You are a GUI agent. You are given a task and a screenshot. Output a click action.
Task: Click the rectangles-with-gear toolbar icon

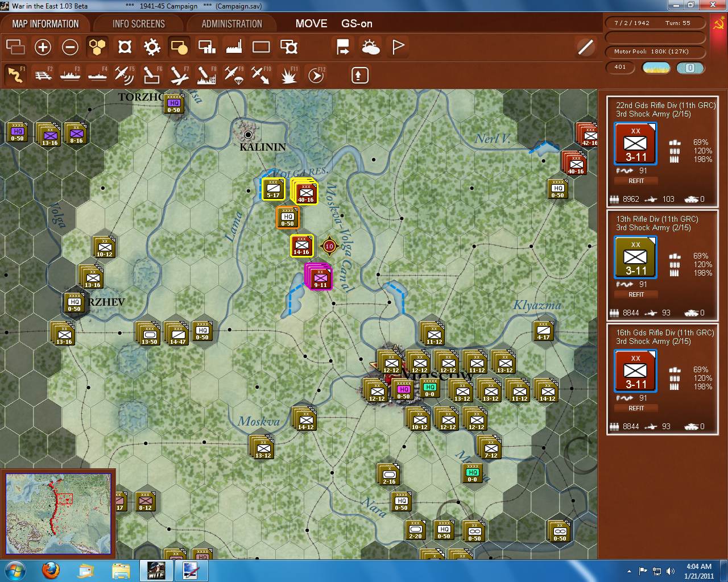[289, 47]
